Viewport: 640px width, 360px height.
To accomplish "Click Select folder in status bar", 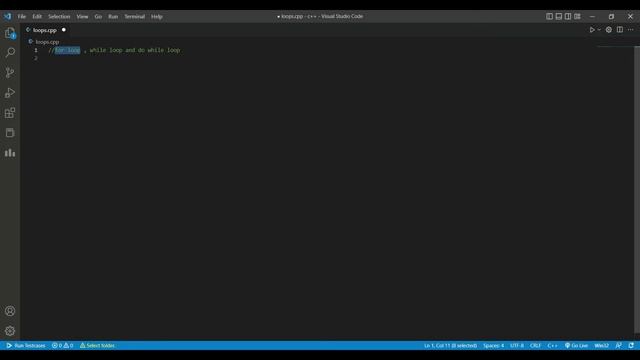I will tap(97, 346).
